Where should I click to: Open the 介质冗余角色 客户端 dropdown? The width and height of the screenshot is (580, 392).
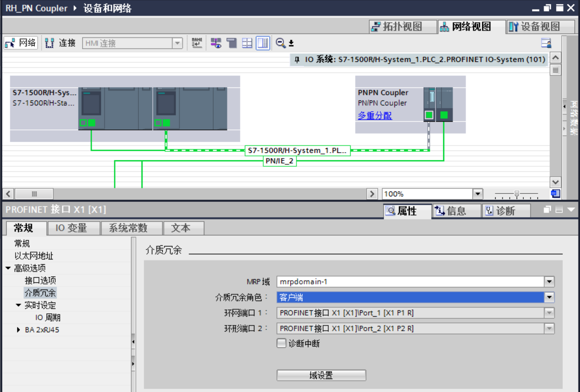[x=549, y=297]
